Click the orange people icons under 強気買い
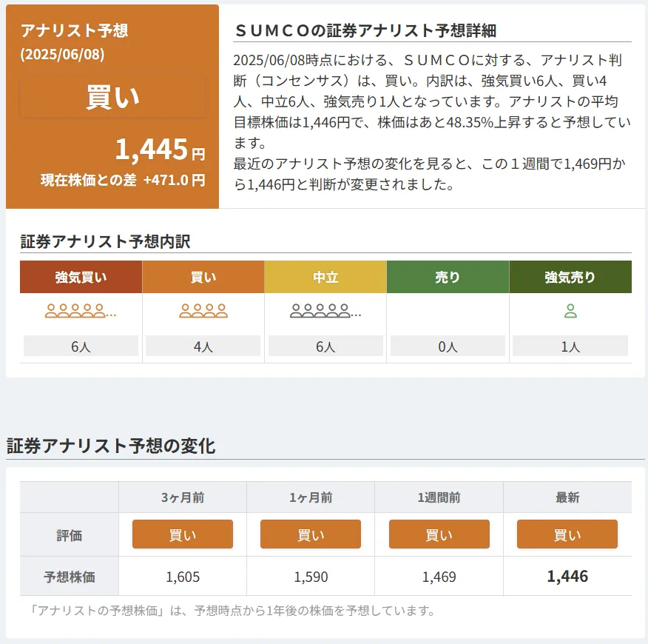 (81, 312)
